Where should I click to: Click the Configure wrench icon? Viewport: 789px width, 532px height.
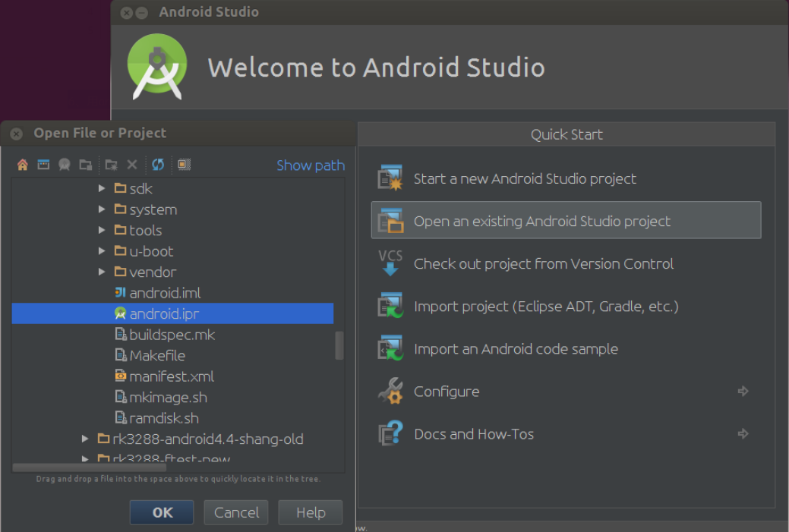click(390, 391)
